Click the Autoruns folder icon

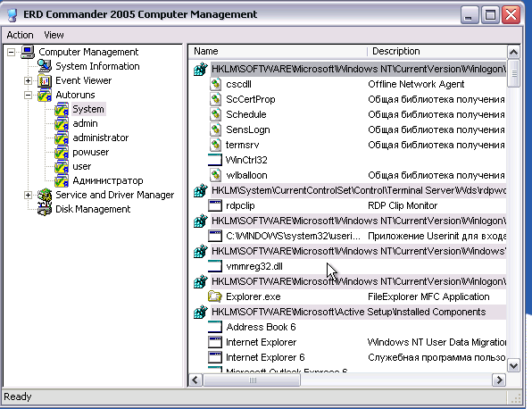tap(45, 95)
